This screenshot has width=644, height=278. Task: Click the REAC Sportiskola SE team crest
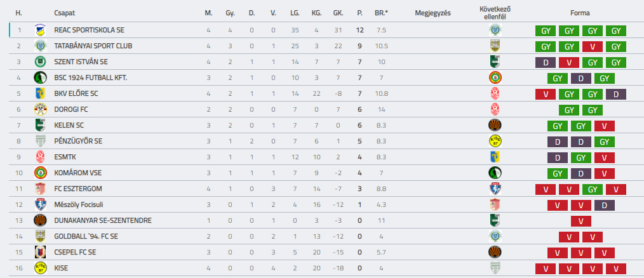tap(40, 30)
